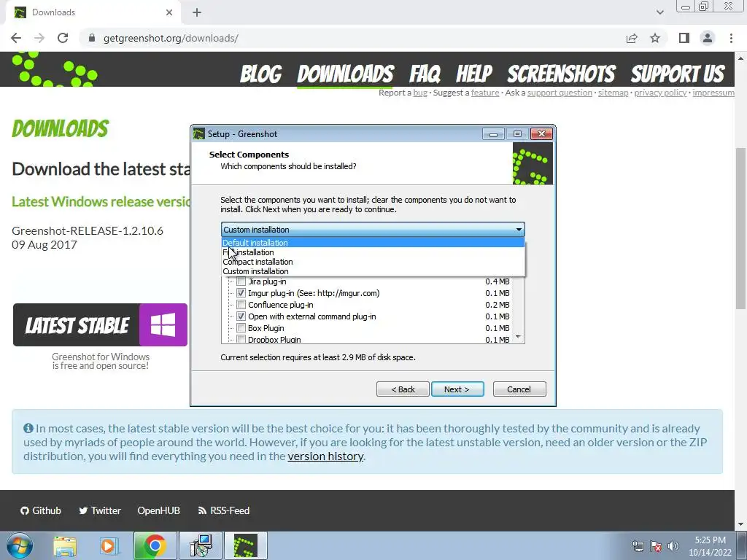Viewport: 747px width, 560px height.
Task: Open the volume speaker tray icon
Action: click(673, 546)
